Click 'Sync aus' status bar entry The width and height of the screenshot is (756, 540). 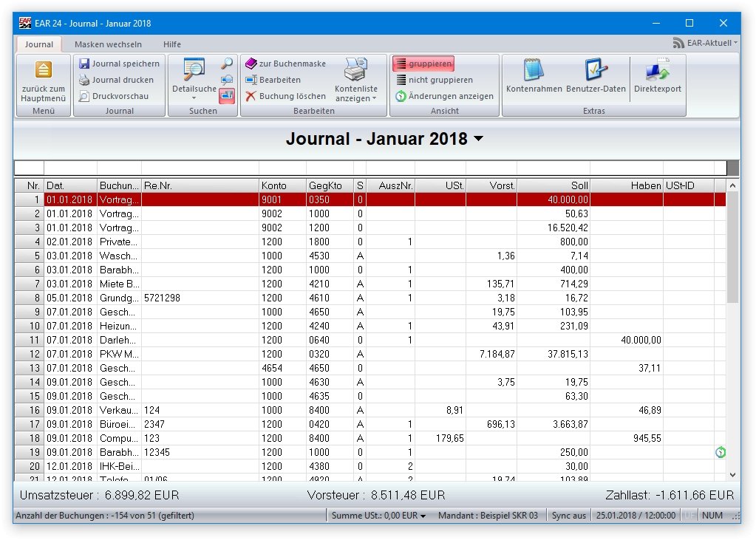coord(568,516)
